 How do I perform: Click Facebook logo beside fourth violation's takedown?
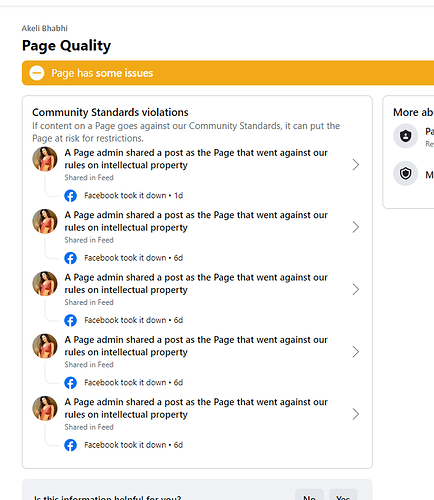[70, 383]
